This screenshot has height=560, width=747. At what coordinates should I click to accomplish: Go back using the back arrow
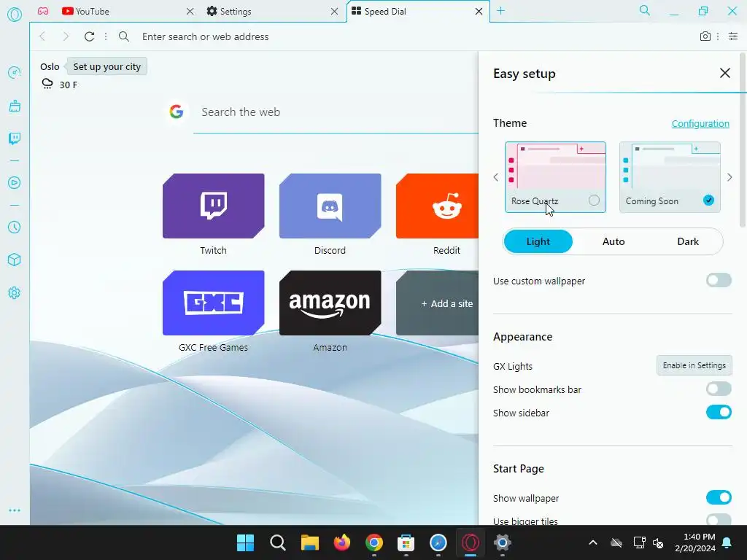click(42, 36)
